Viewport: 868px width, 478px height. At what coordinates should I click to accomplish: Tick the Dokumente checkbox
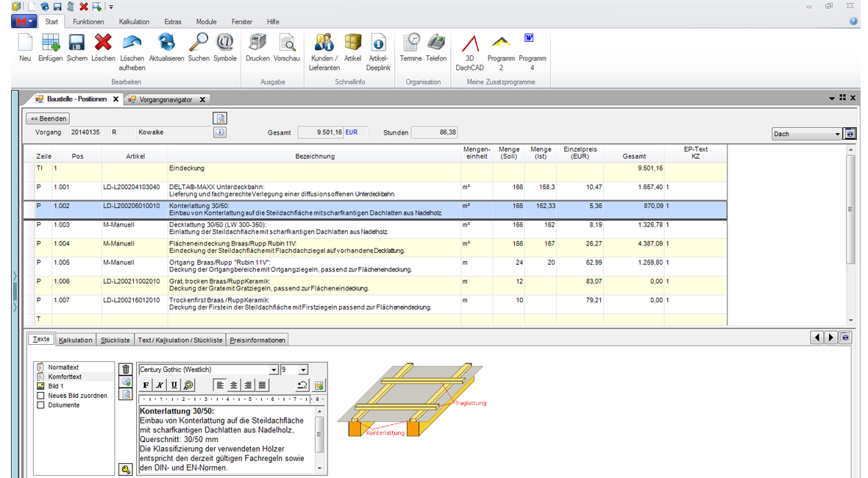point(40,405)
